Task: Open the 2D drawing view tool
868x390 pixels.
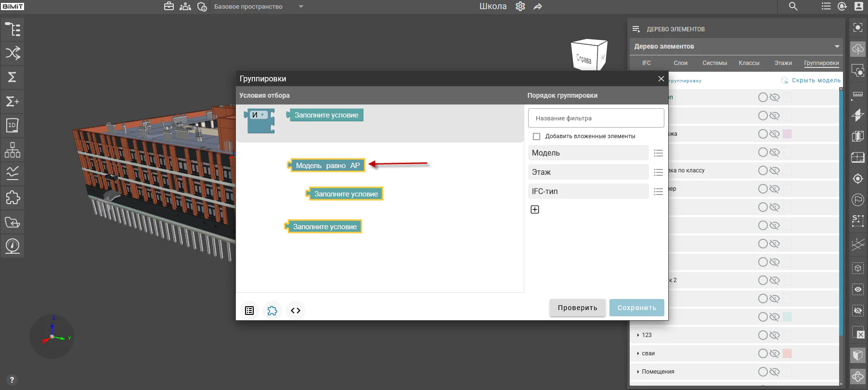Action: coord(13,125)
